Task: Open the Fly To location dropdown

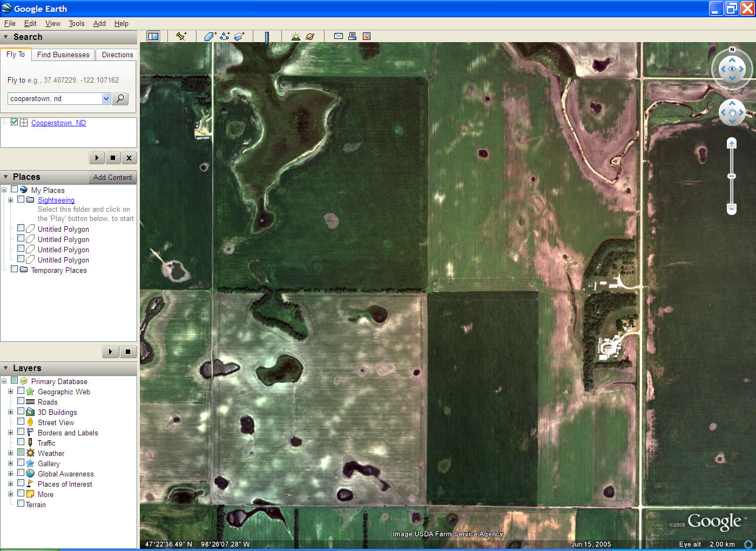Action: click(106, 98)
